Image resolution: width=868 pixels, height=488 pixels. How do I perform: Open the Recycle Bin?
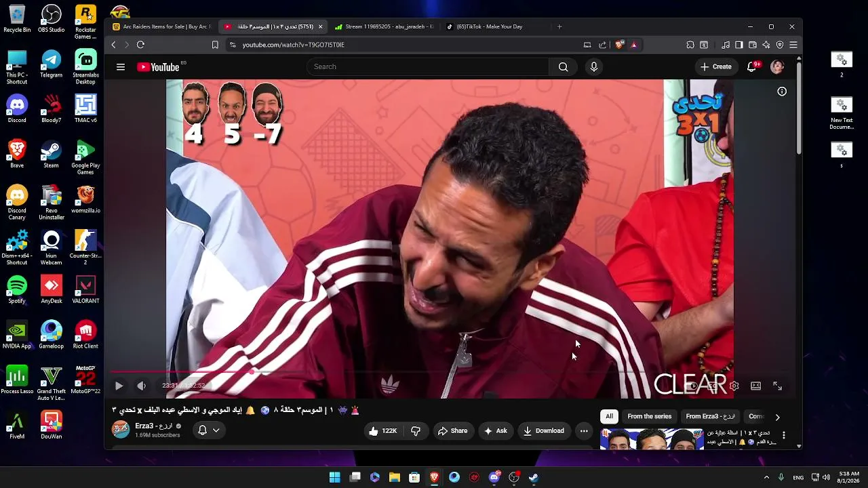(17, 18)
